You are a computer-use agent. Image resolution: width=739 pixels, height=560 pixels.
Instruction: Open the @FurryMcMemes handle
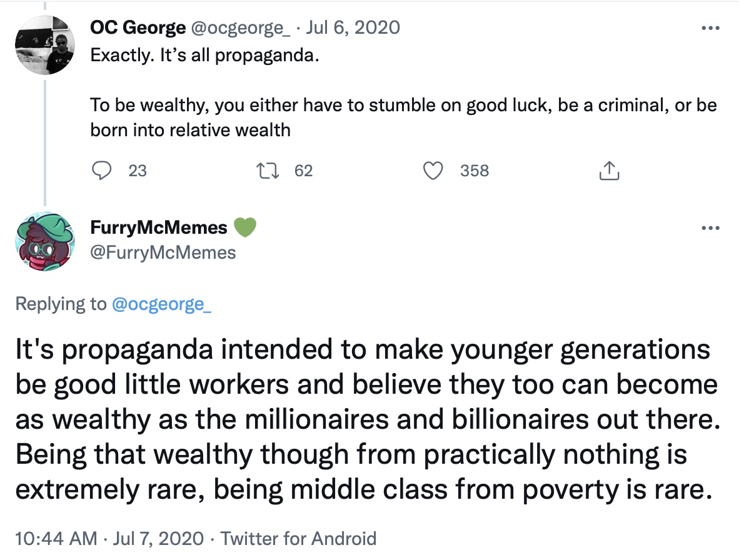point(163,253)
